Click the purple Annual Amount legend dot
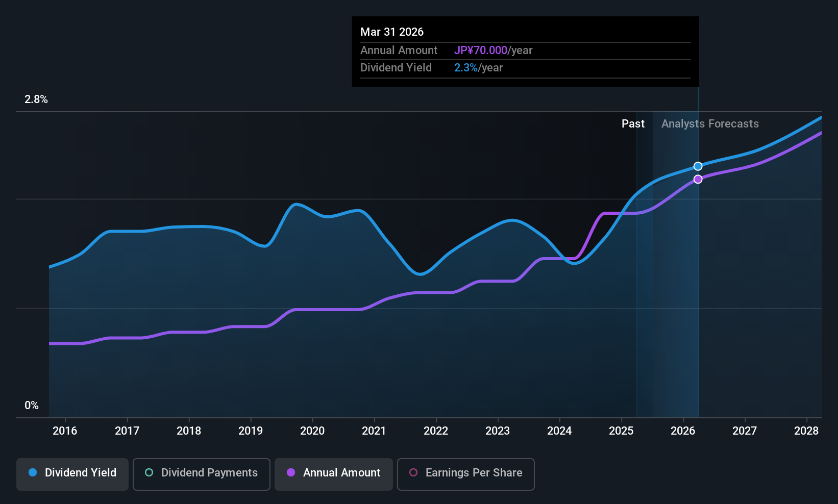Screen dimensions: 838x504 pyautogui.click(x=291, y=472)
